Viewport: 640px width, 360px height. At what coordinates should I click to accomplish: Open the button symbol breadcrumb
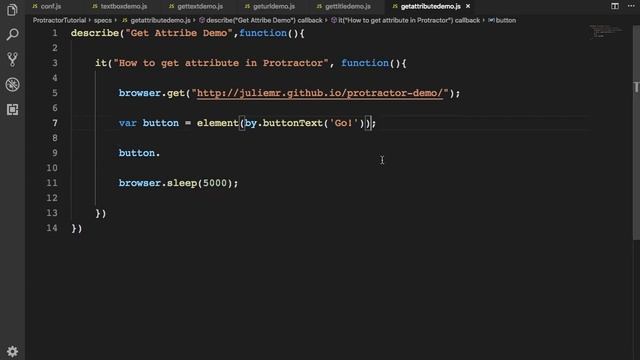click(x=502, y=20)
